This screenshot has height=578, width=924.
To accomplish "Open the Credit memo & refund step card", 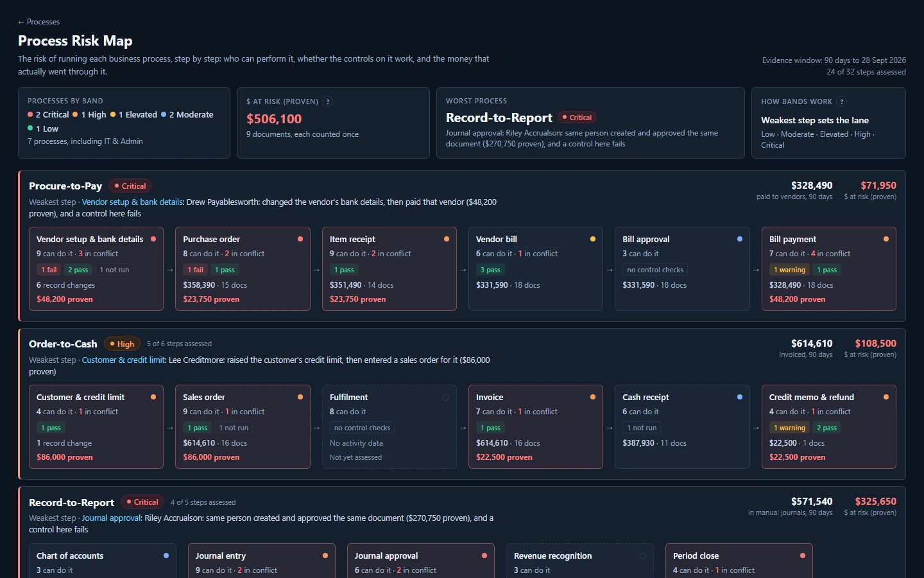I will coord(829,426).
